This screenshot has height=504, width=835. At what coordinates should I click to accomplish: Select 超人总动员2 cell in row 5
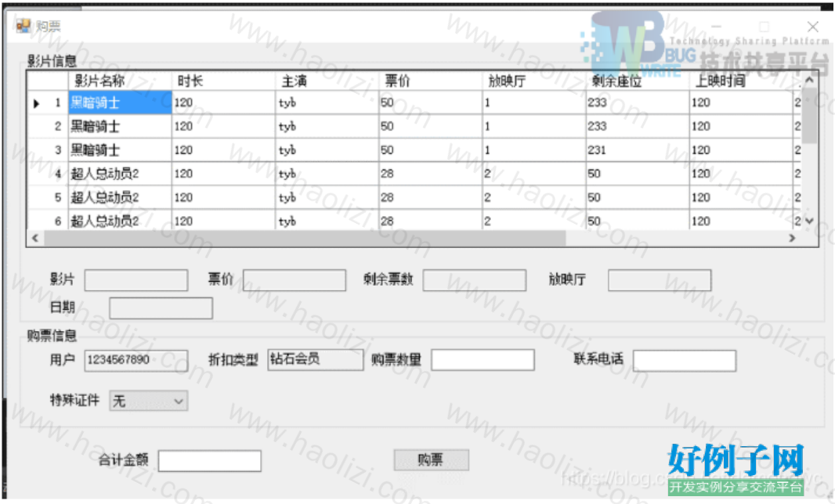click(x=120, y=197)
